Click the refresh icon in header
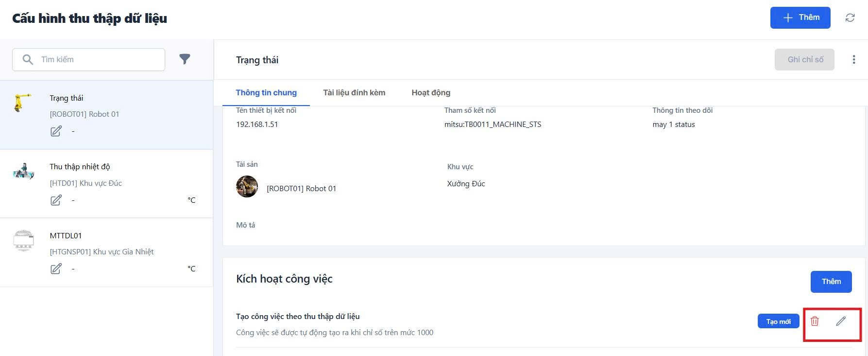 [x=850, y=18]
